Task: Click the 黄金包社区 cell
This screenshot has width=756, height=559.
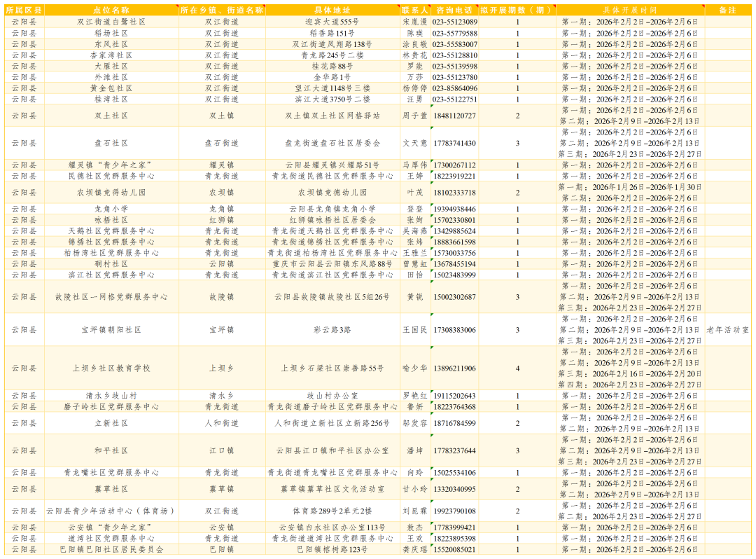Action: (111, 88)
